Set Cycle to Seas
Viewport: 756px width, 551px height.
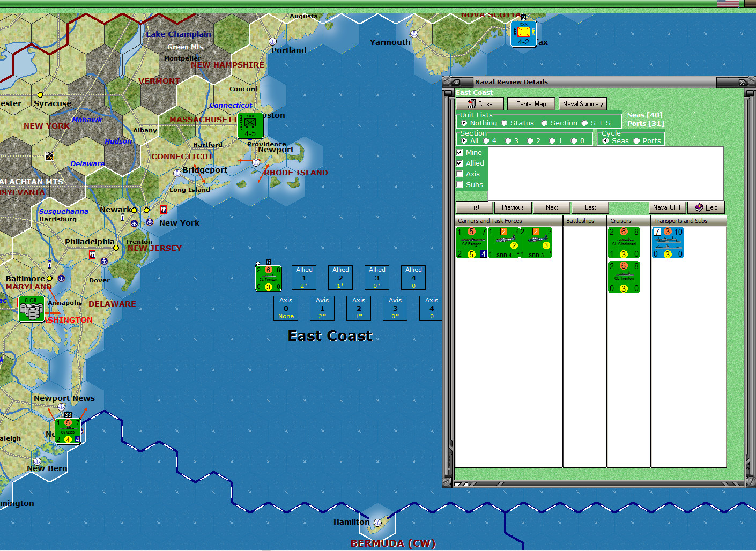coord(606,141)
